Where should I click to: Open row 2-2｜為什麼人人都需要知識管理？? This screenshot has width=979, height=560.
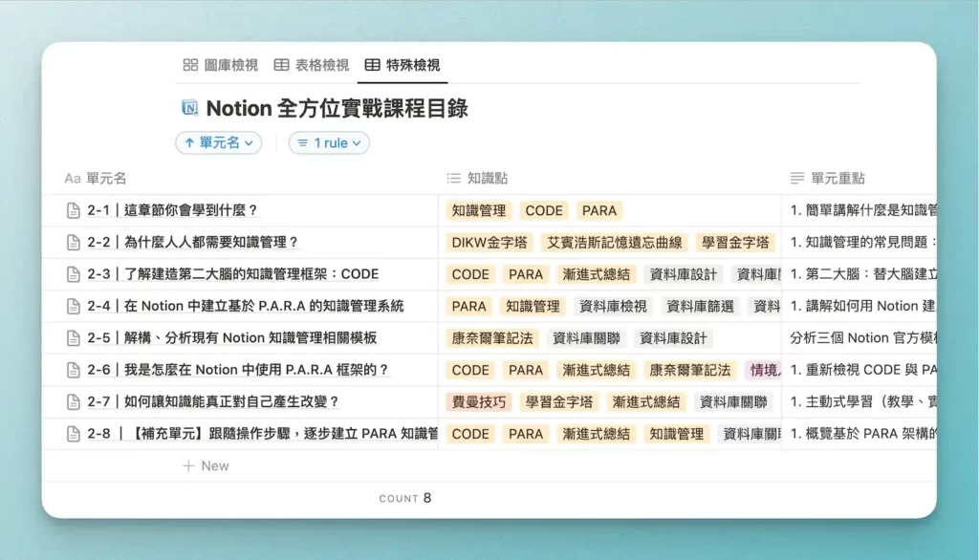[193, 242]
